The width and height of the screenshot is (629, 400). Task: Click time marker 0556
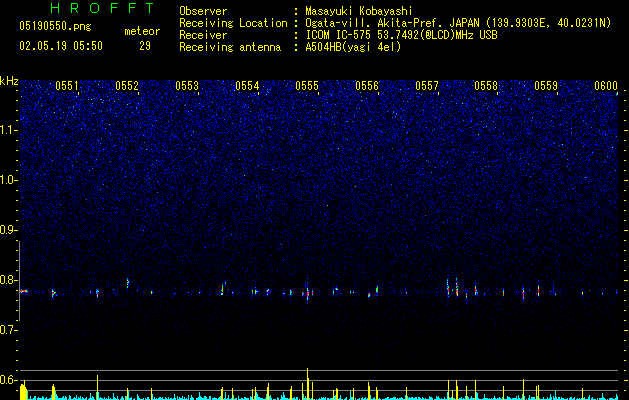(367, 86)
